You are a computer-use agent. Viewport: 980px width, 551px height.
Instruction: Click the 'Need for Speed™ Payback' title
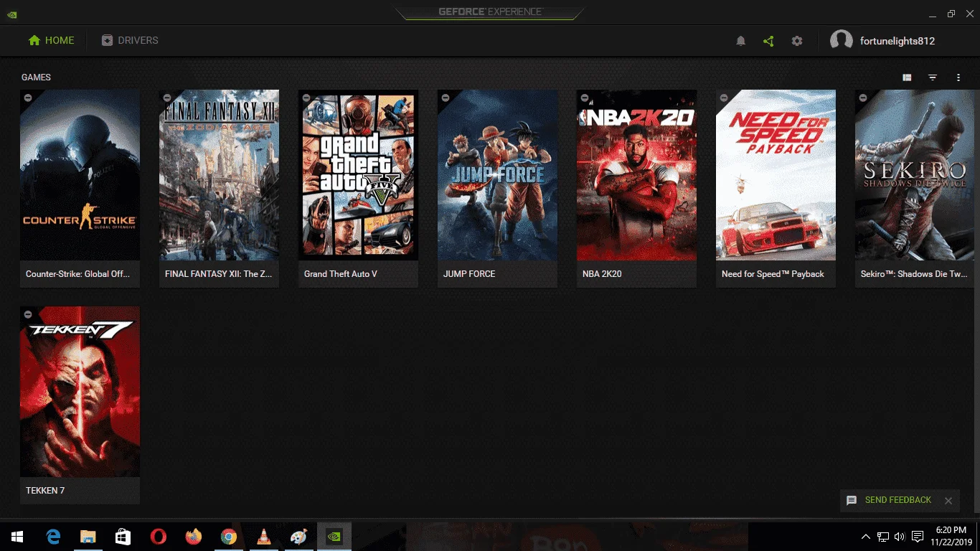pos(773,274)
